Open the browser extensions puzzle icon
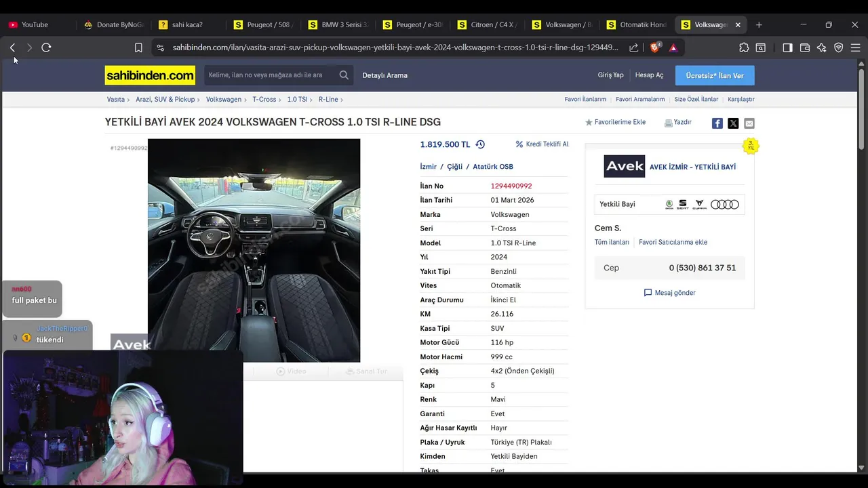Image resolution: width=868 pixels, height=488 pixels. pyautogui.click(x=744, y=47)
